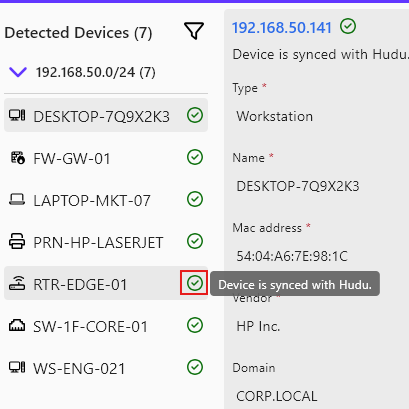Collapse the 192.168.50.0/24 subnet group

pos(18,72)
